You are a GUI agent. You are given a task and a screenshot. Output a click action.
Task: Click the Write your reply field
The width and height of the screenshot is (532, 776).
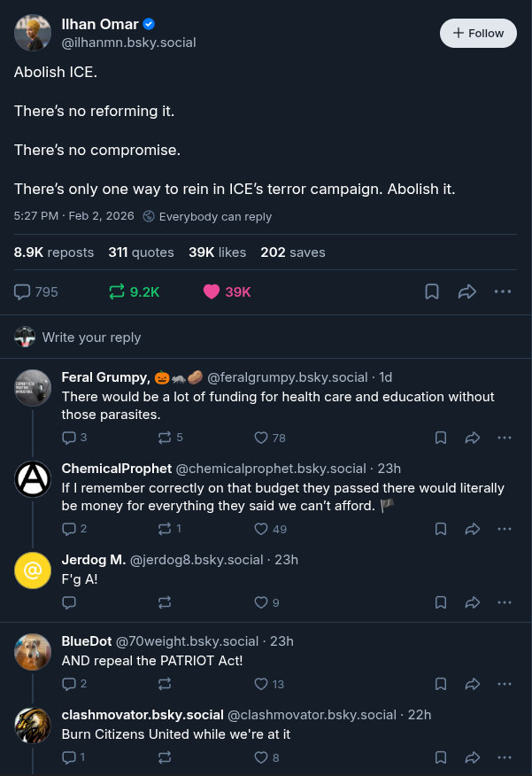[x=91, y=337]
